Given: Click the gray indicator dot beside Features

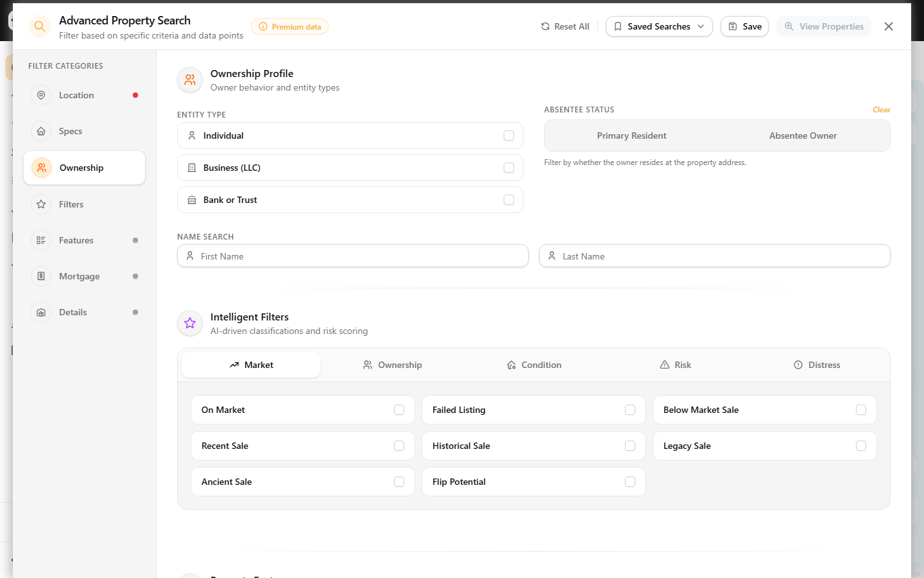Looking at the screenshot, I should 135,240.
